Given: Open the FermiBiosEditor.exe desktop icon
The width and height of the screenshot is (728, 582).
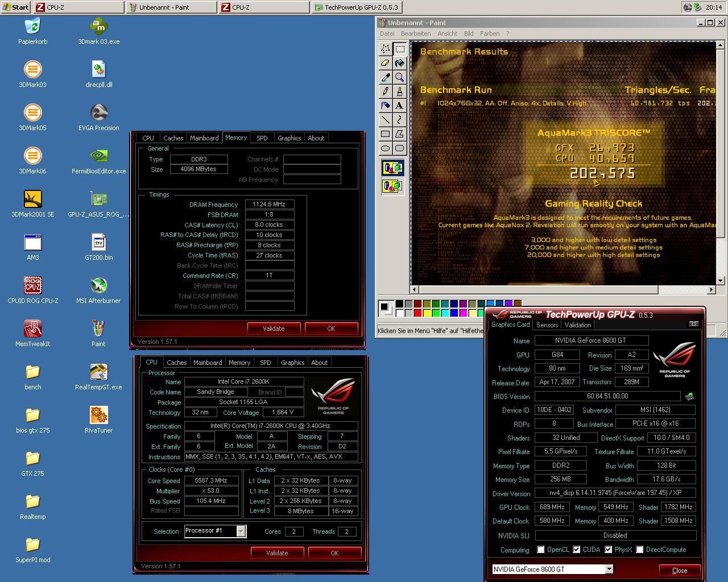Looking at the screenshot, I should coord(99,161).
